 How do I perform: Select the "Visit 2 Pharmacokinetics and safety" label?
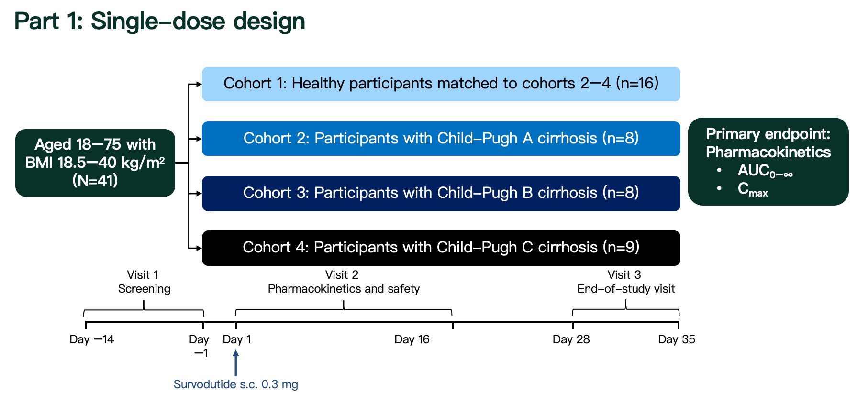pyautogui.click(x=343, y=282)
